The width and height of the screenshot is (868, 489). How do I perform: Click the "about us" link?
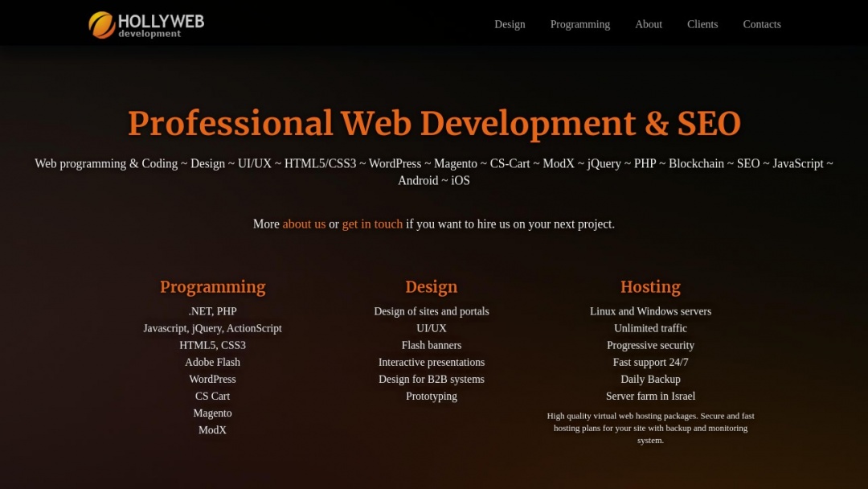coord(304,224)
